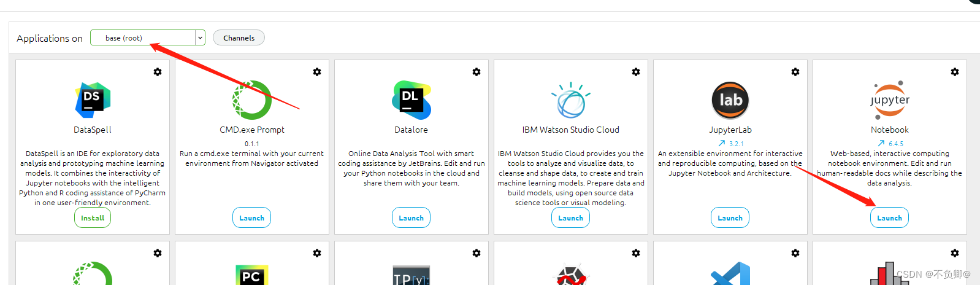Click the Notebook title text
Screen dimensions: 980x285
pyautogui.click(x=890, y=130)
